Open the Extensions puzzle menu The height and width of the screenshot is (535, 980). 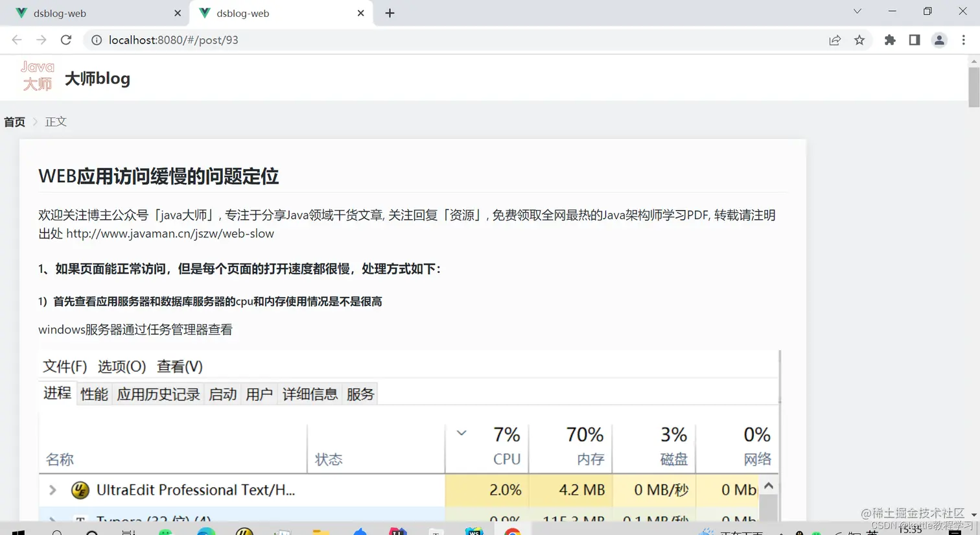coord(890,40)
